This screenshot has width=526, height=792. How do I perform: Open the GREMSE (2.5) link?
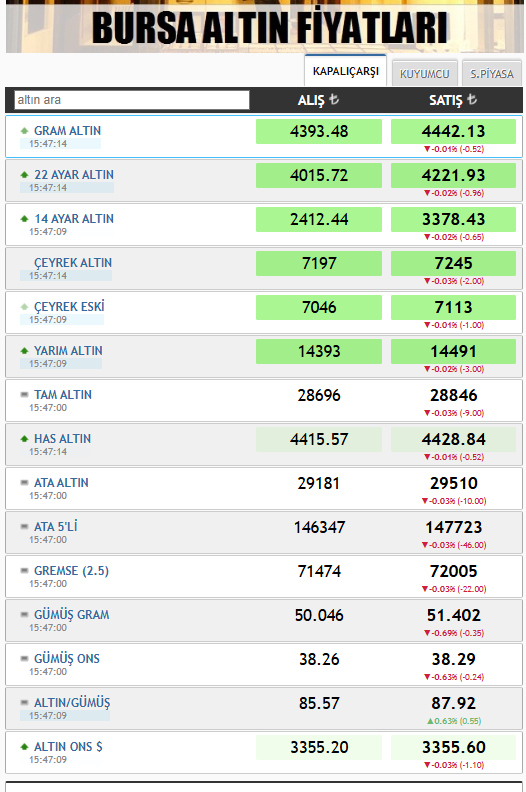[x=71, y=571]
